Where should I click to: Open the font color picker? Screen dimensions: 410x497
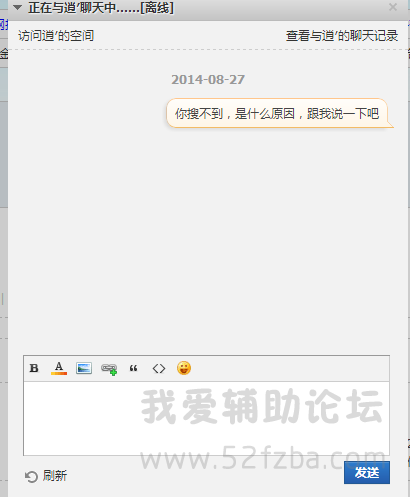[x=59, y=368]
